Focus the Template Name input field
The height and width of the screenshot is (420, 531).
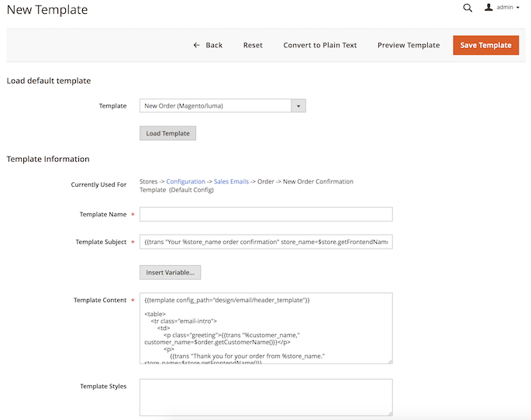pos(266,215)
